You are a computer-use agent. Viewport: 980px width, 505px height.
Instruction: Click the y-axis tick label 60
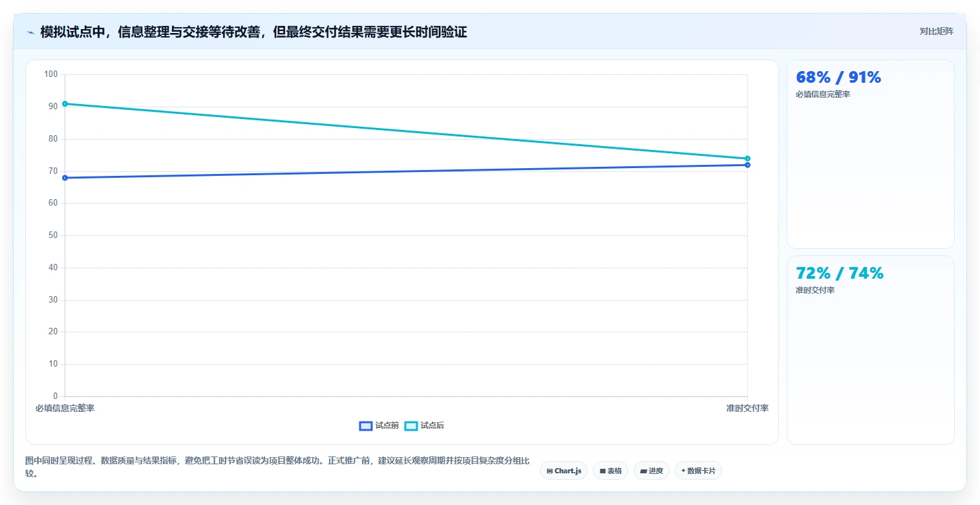click(x=53, y=203)
